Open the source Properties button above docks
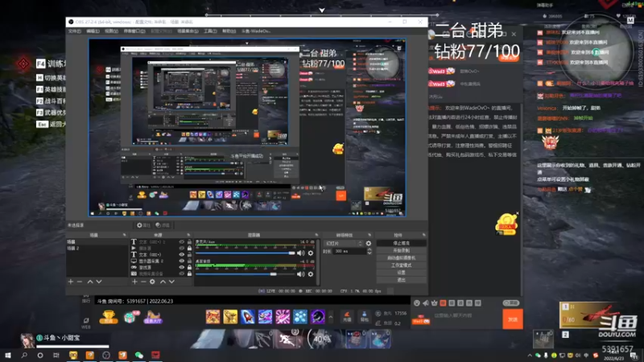 [144, 225]
